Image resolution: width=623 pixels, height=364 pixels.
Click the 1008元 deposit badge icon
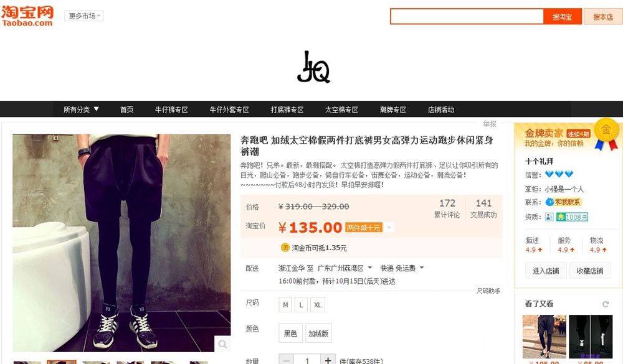point(572,217)
